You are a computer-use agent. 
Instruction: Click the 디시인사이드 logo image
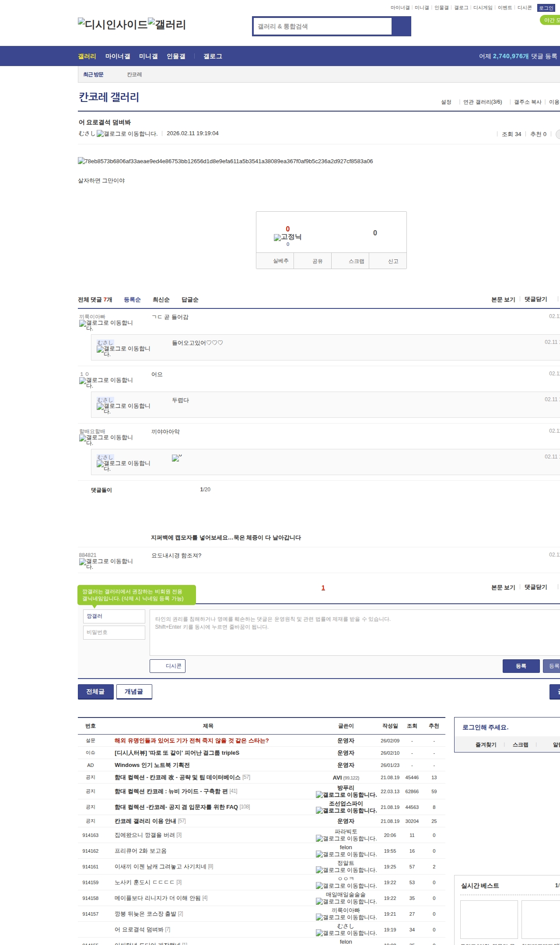click(112, 24)
